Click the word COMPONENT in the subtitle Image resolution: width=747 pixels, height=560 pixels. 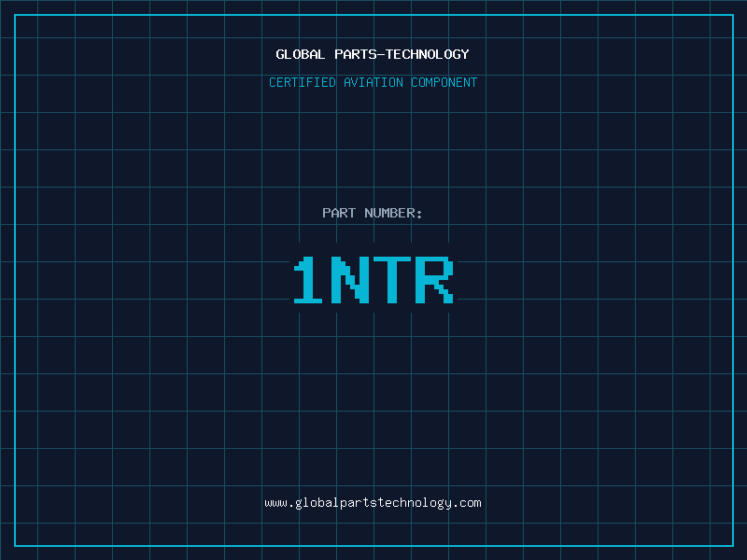tap(444, 82)
